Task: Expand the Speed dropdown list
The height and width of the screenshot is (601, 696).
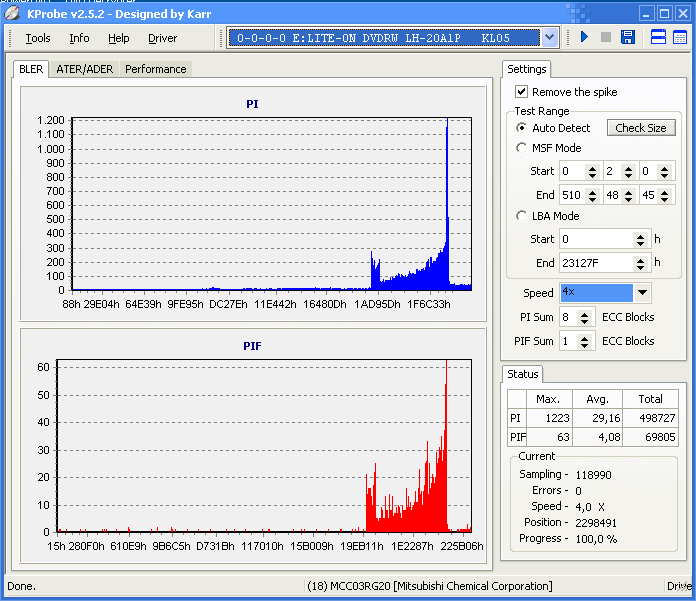Action: tap(642, 293)
